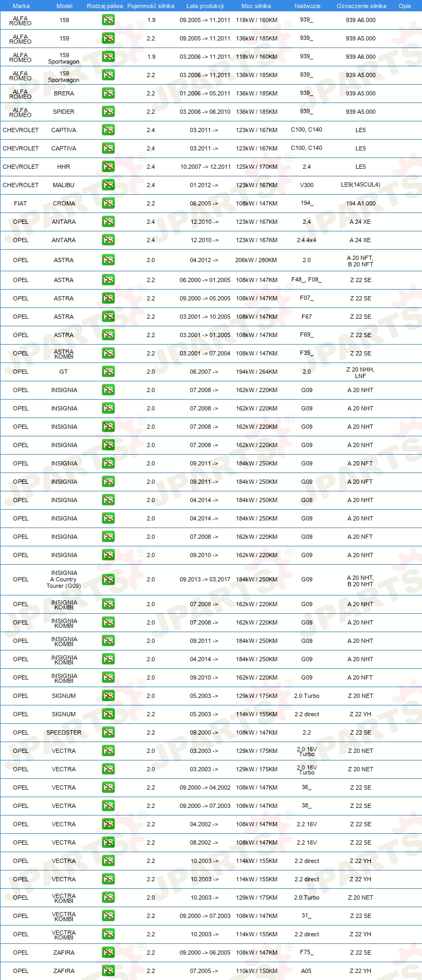Viewport: 422px width, 980px height.
Task: Select the 09.2013 -> 03.2017 production years cell
Action: click(x=205, y=579)
